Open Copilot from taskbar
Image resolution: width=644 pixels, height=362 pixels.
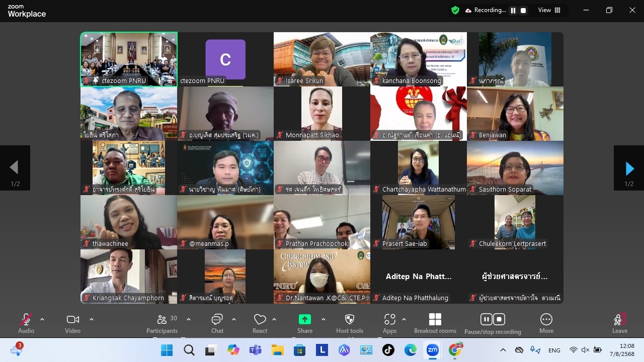click(x=233, y=350)
